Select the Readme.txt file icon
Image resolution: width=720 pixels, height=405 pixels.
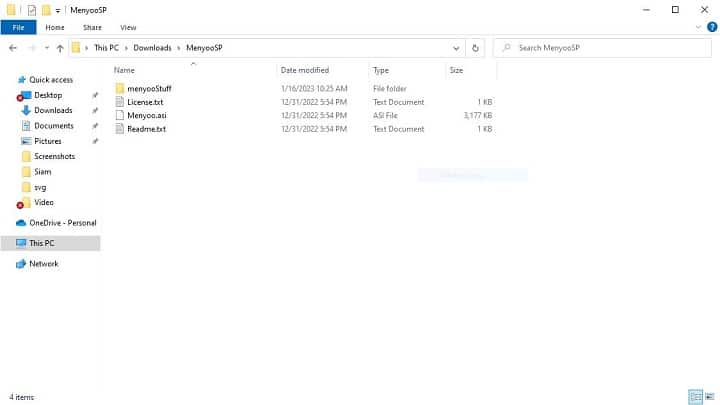120,129
